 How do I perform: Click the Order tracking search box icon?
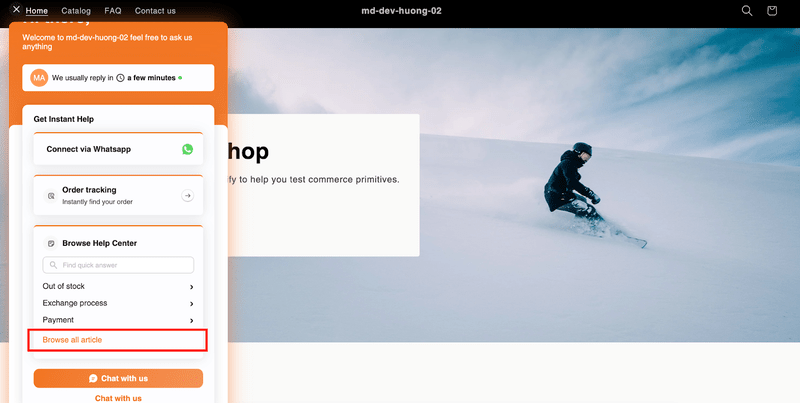51,195
